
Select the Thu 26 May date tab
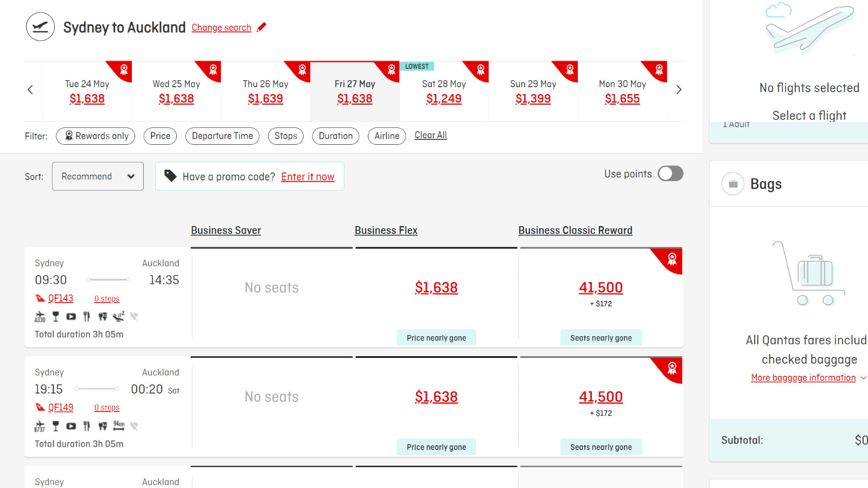[266, 91]
